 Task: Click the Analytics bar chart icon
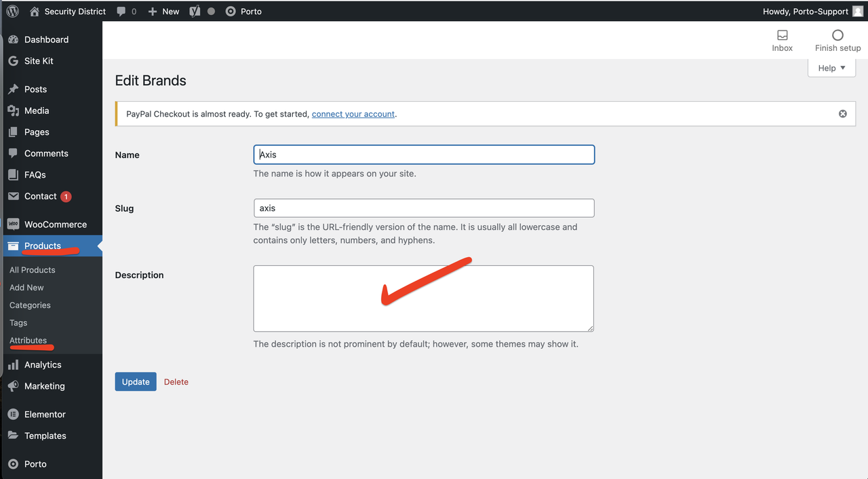pyautogui.click(x=13, y=365)
